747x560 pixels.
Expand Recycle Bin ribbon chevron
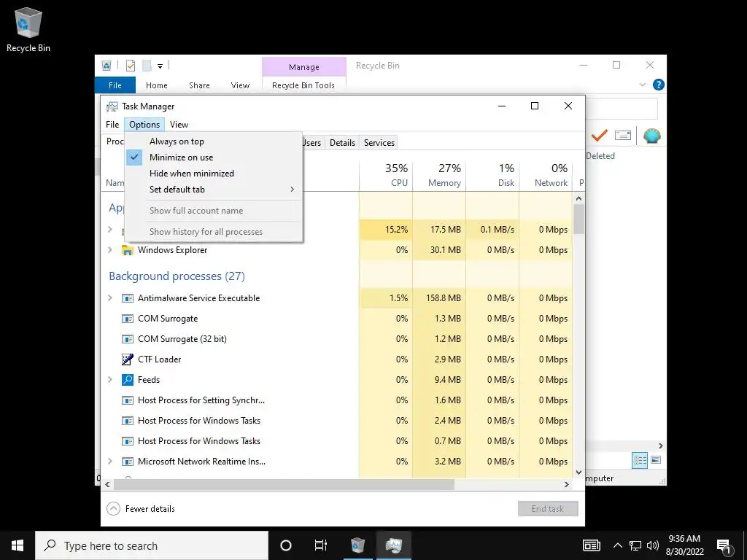pyautogui.click(x=642, y=85)
